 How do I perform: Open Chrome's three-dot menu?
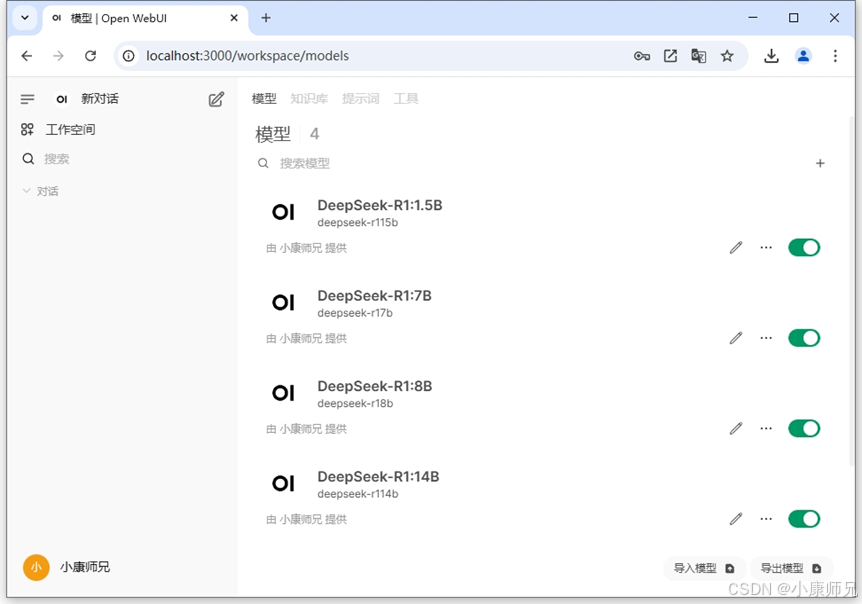[x=836, y=56]
